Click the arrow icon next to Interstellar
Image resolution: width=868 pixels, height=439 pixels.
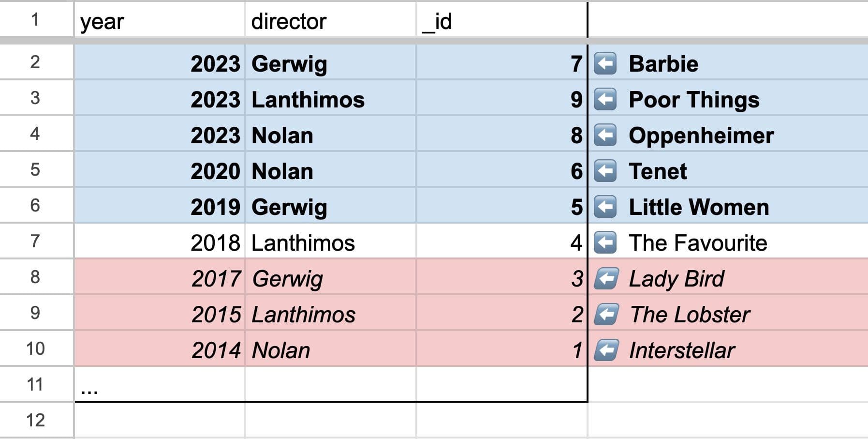(x=606, y=350)
